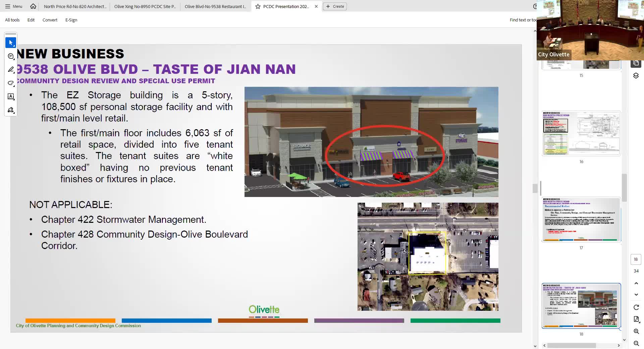Choose the freehand draw tool
Viewport: 644px width, 349px height.
pyautogui.click(x=11, y=83)
